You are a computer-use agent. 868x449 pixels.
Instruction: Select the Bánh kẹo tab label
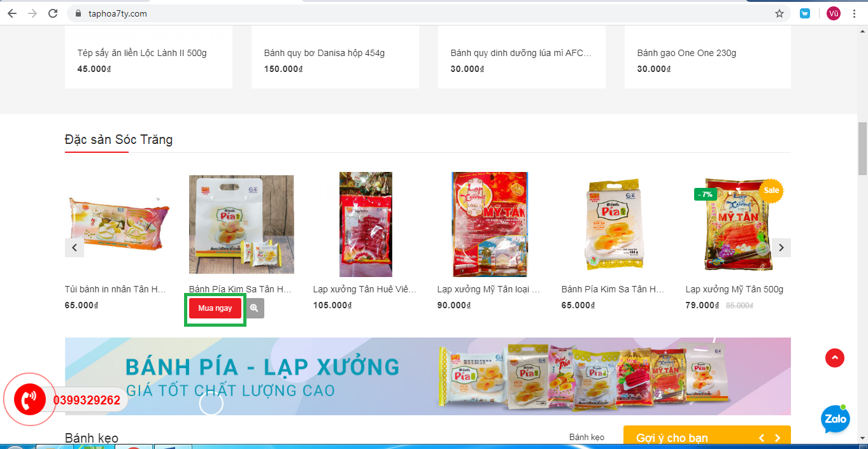pos(587,437)
